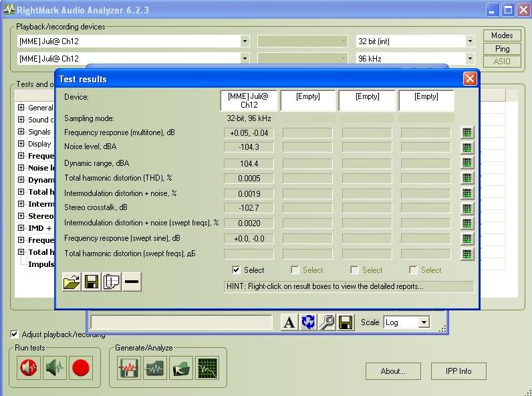532x396 pixels.
Task: Click the 0.0019 intermodulation result box
Action: [249, 193]
